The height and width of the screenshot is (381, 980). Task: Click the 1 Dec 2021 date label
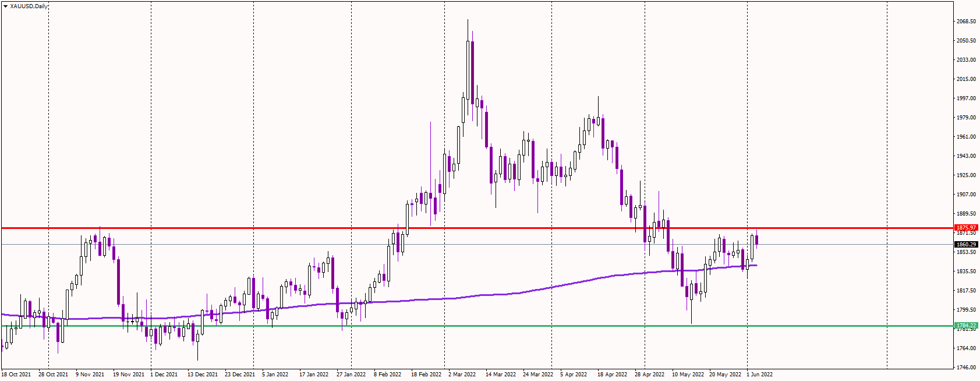pyautogui.click(x=164, y=375)
